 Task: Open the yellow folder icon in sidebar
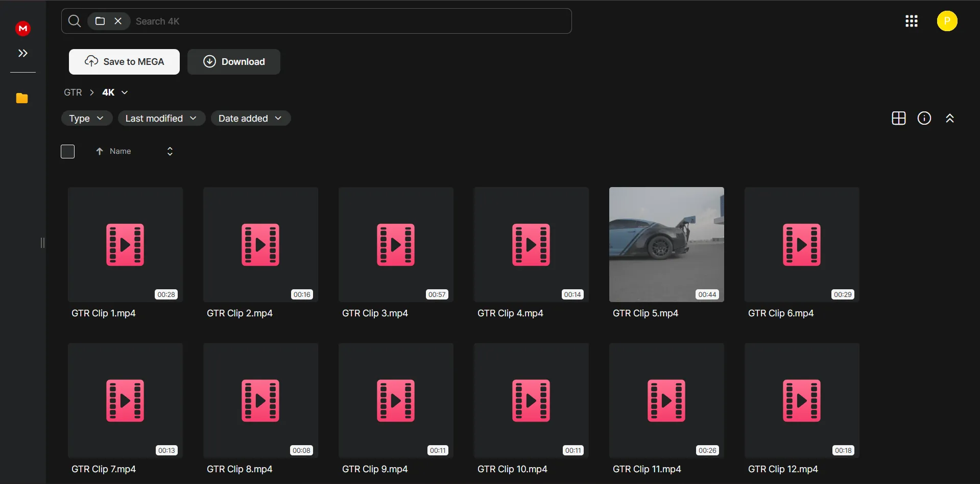pyautogui.click(x=22, y=98)
